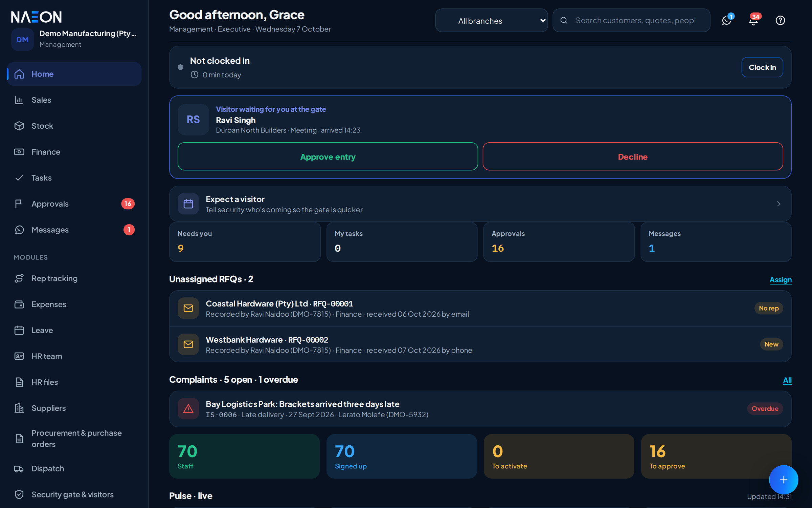The width and height of the screenshot is (812, 508).
Task: Click the Clock in button
Action: click(762, 67)
